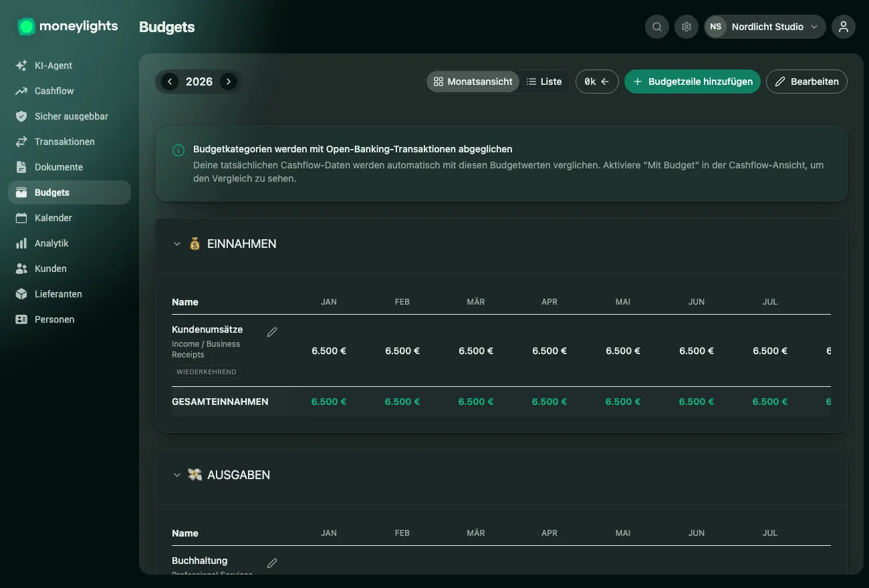Click the Budgets page title
The width and height of the screenshot is (869, 588).
coord(167,27)
